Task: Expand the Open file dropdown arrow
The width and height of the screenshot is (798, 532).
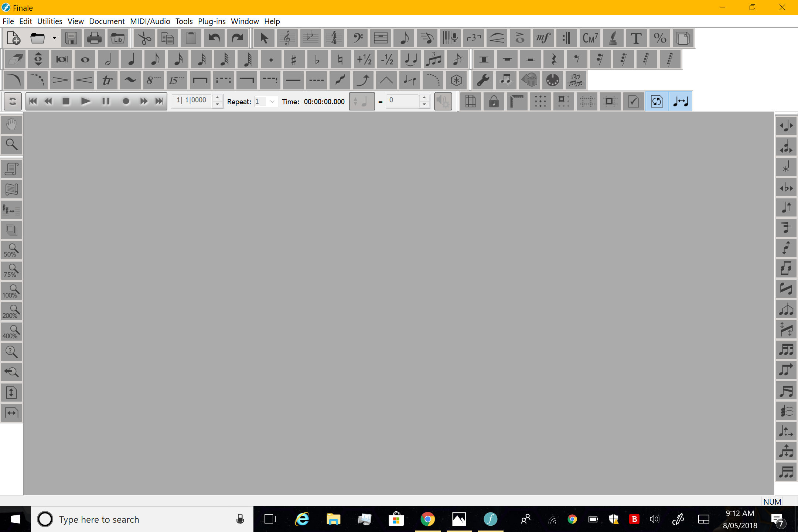Action: (x=54, y=38)
